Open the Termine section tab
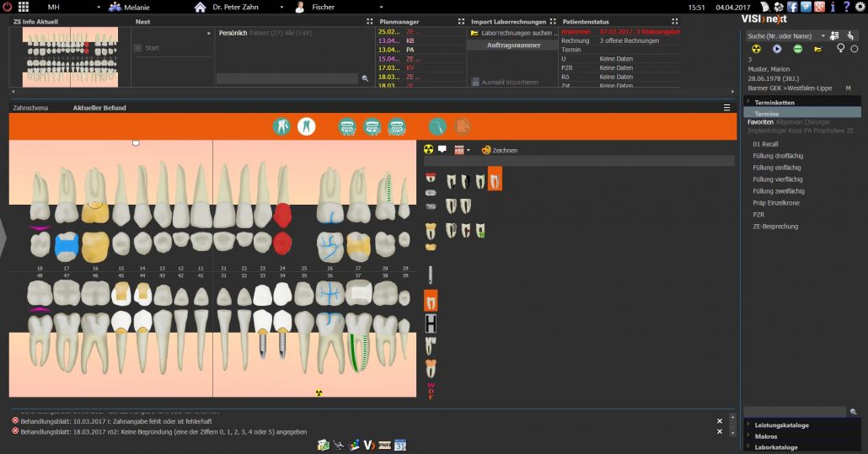The height and width of the screenshot is (454, 868). point(767,114)
